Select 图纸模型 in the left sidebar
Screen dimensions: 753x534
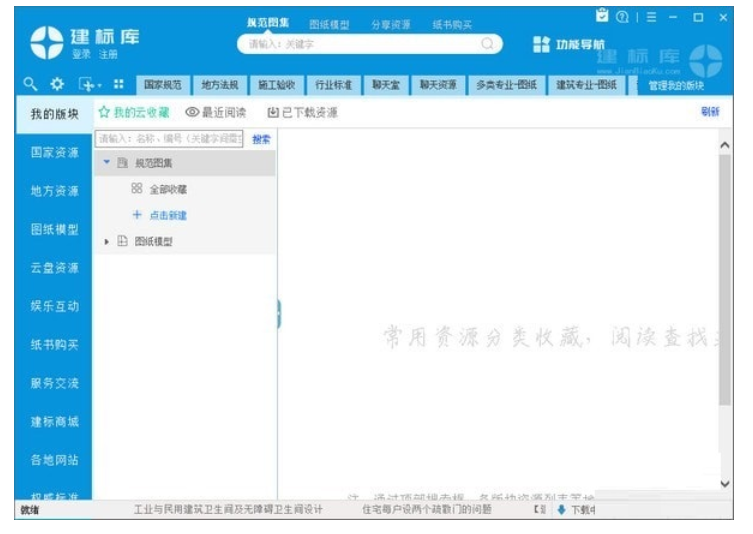click(x=54, y=230)
